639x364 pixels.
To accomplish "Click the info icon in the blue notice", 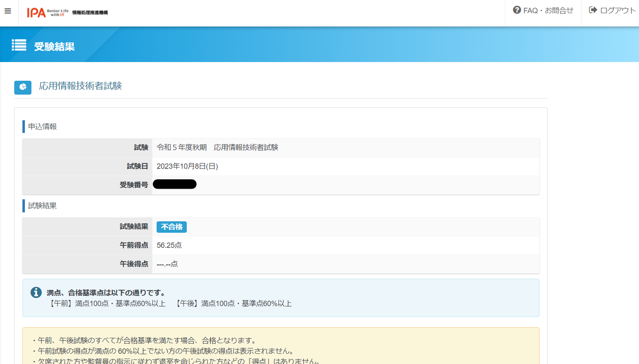I will (x=36, y=293).
